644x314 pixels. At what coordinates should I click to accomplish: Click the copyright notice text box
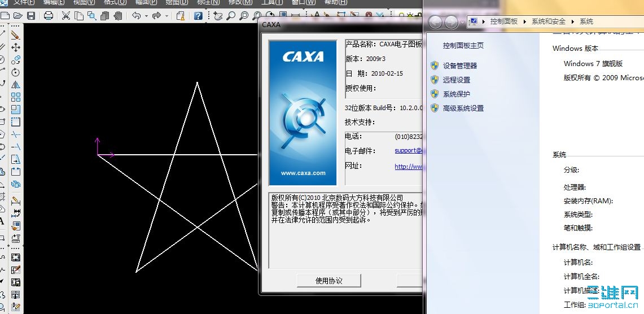[x=345, y=230]
